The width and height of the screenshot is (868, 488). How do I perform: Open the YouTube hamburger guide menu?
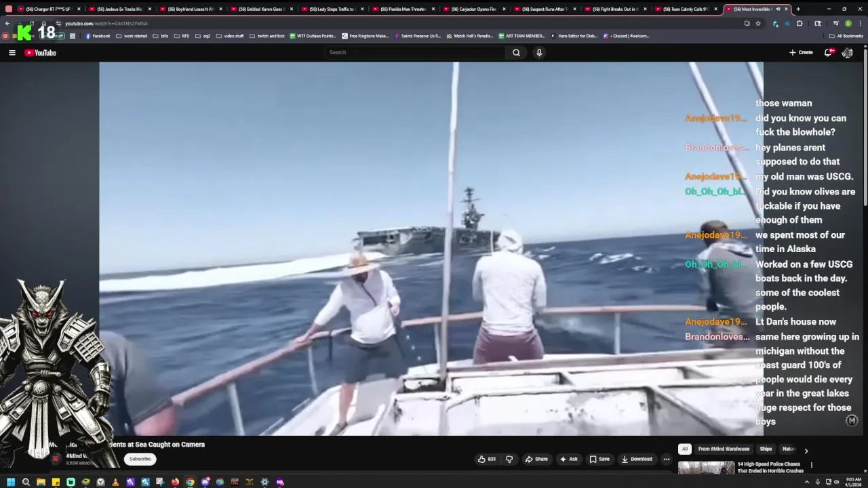pos(12,52)
